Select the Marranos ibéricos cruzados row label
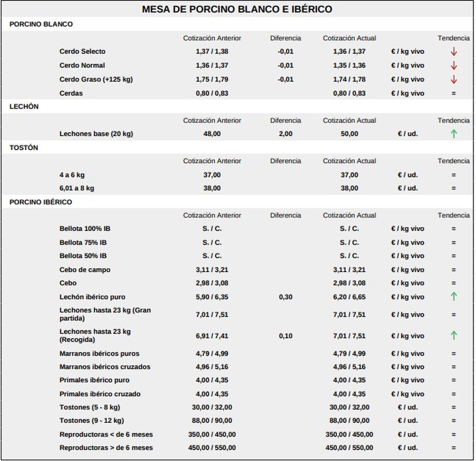Screen dimensions: 476x461 coord(105,367)
